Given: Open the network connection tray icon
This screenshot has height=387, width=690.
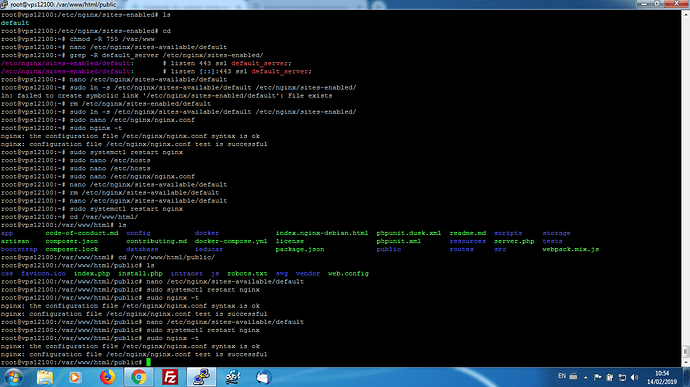Looking at the screenshot, I should click(622, 377).
